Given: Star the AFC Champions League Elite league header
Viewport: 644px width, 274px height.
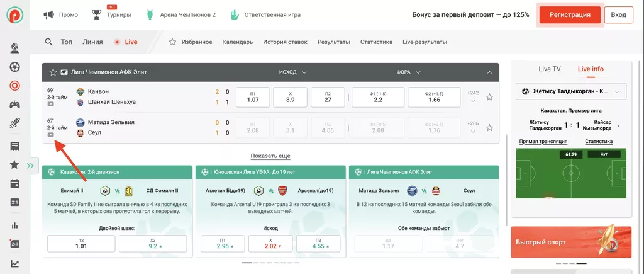Looking at the screenshot, I should (53, 72).
